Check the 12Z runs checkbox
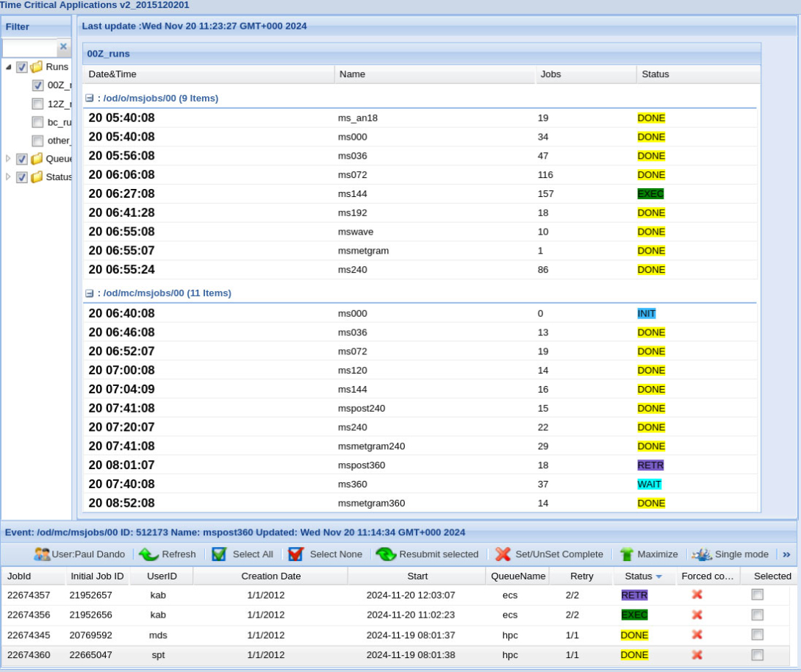The width and height of the screenshot is (801, 672). (37, 104)
